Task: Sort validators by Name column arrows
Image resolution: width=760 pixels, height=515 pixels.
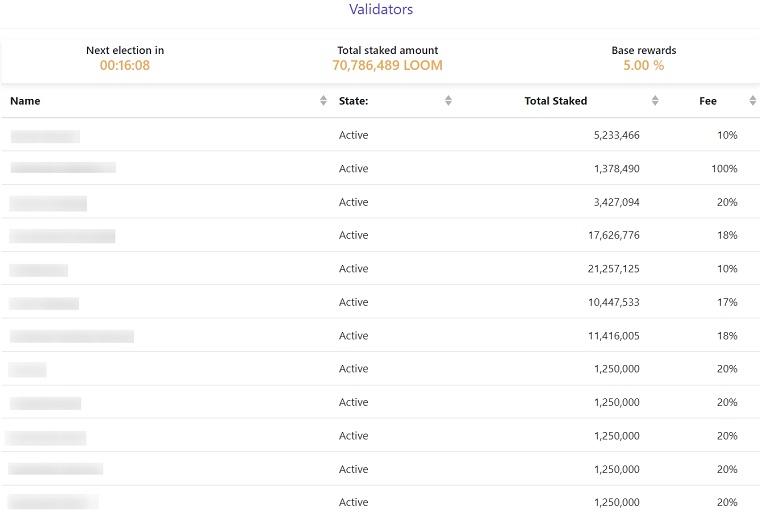Action: 323,101
